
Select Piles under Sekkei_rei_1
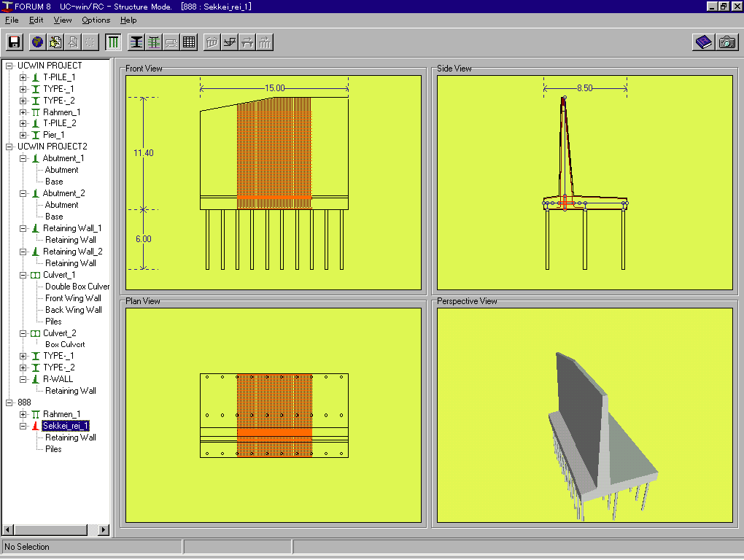(53, 449)
